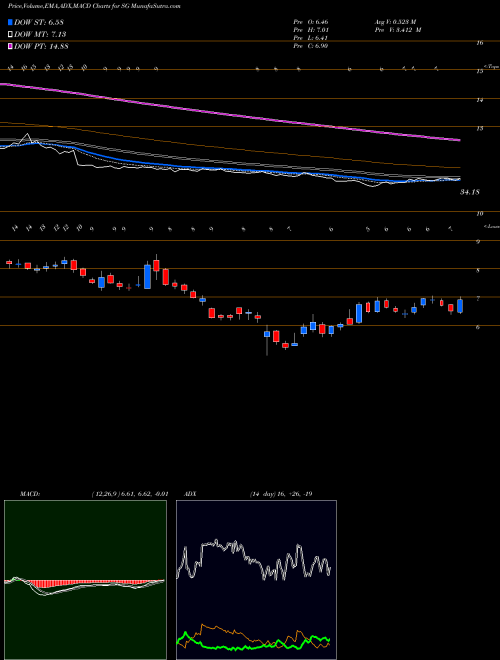This screenshot has height=660, width=500.
Task: Click the white DOW MT legend swatch
Action: [x=10, y=34]
